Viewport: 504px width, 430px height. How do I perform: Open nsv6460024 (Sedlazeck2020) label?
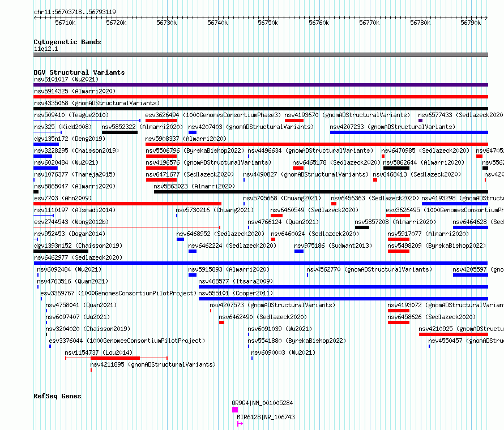click(315, 234)
